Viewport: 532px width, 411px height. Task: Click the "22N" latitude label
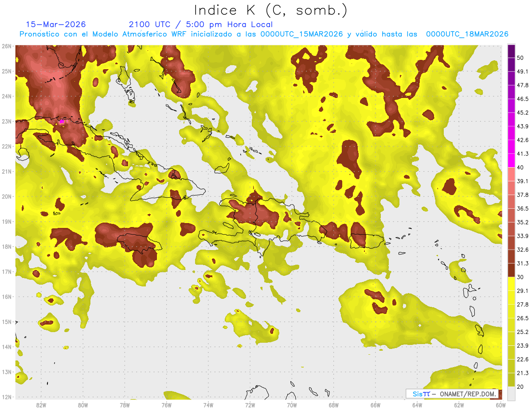tap(7, 146)
